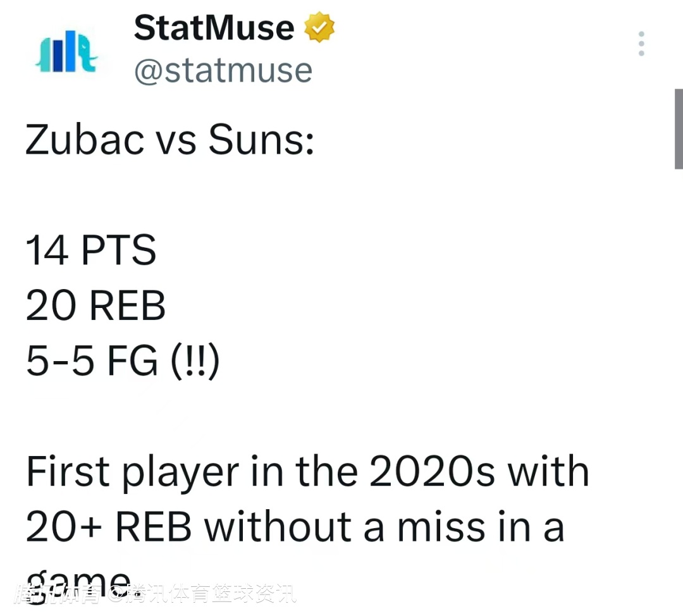Viewport: 683px width, 616px height.
Task: Click the gold verified badge
Action: click(x=319, y=28)
